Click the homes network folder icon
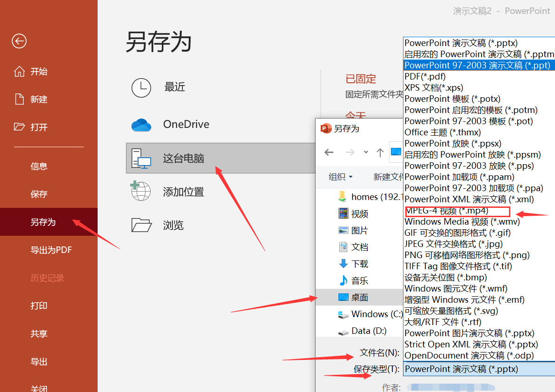Screen dimensions: 555x392 (342, 197)
